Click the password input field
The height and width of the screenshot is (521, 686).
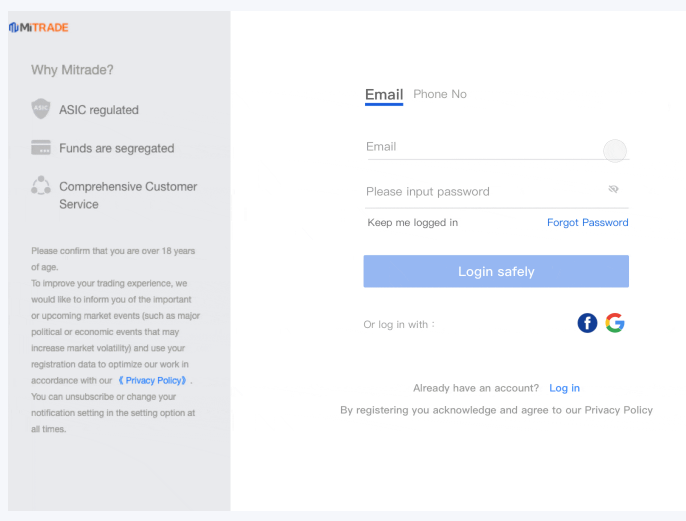coord(480,191)
